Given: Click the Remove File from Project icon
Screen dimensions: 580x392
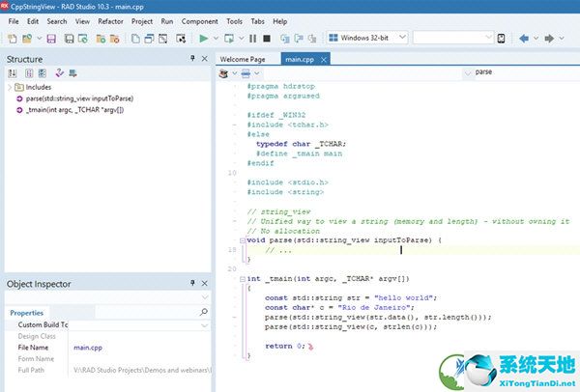Looking at the screenshot, I should pos(115,39).
